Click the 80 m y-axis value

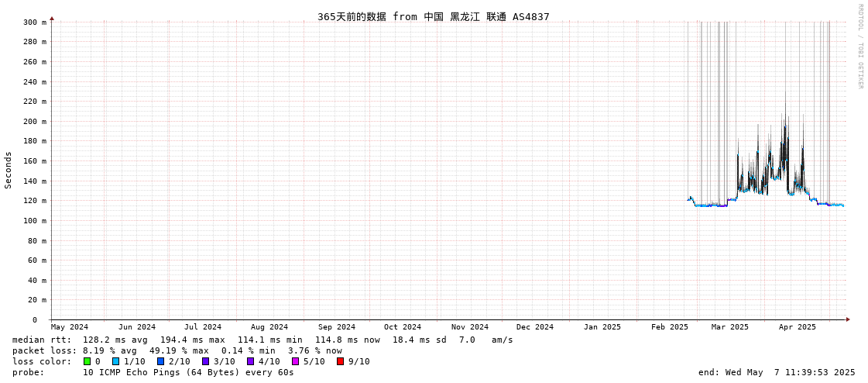click(x=37, y=240)
